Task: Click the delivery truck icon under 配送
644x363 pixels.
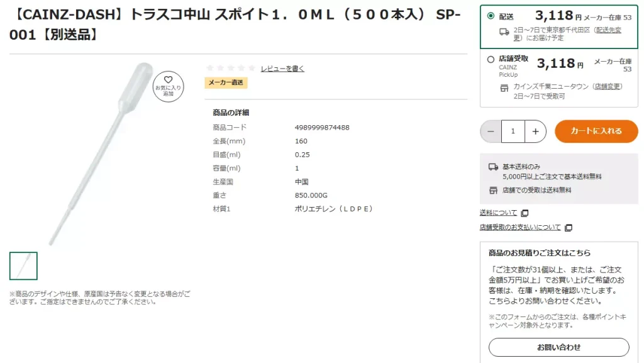Action: [504, 31]
